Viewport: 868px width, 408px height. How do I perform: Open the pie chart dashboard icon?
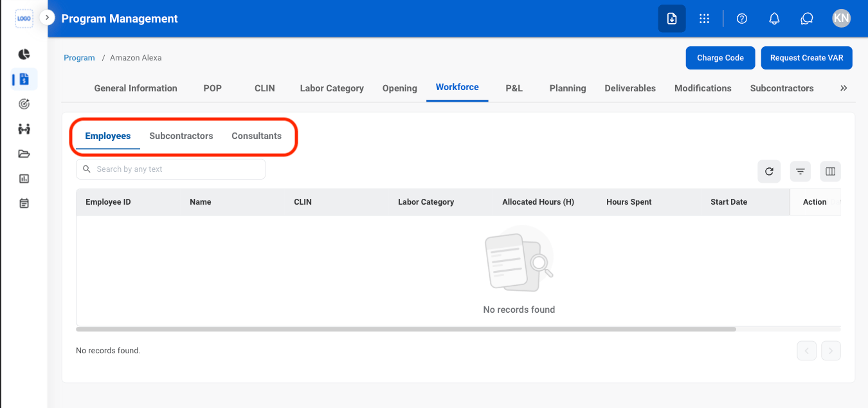[x=24, y=54]
